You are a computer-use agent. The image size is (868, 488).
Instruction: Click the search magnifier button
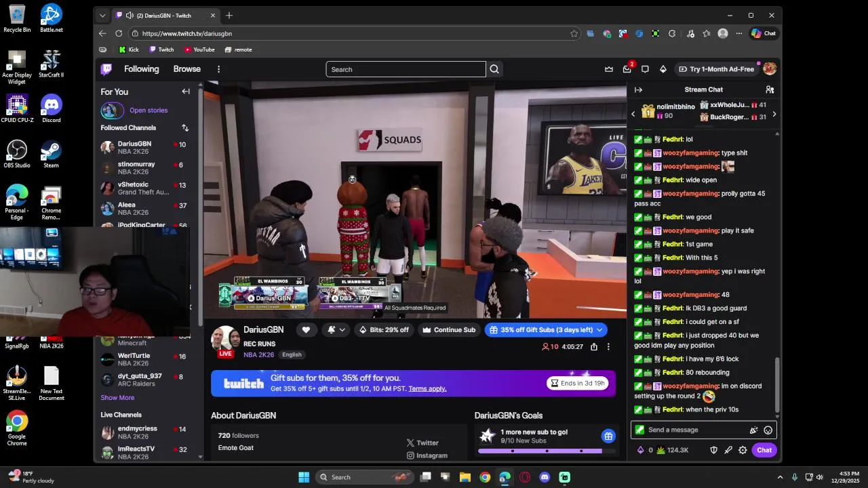pos(494,69)
